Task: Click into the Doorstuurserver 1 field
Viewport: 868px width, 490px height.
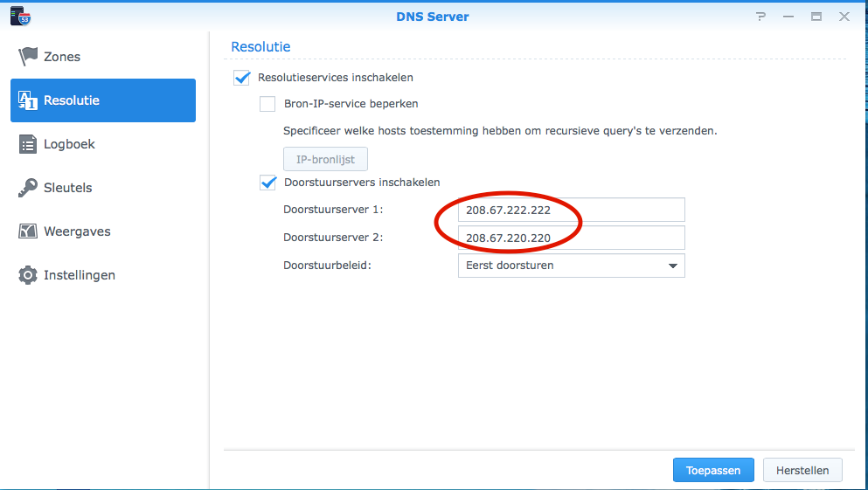Action: (572, 210)
